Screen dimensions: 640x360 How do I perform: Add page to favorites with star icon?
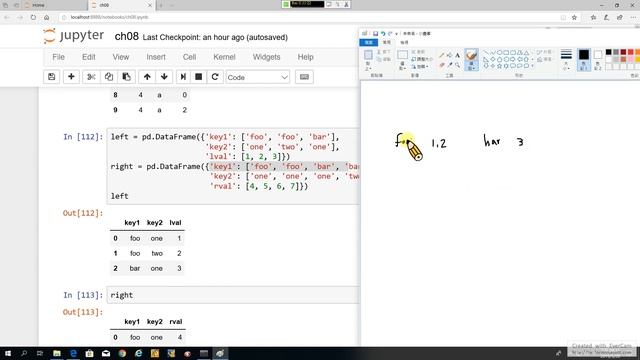[x=574, y=18]
